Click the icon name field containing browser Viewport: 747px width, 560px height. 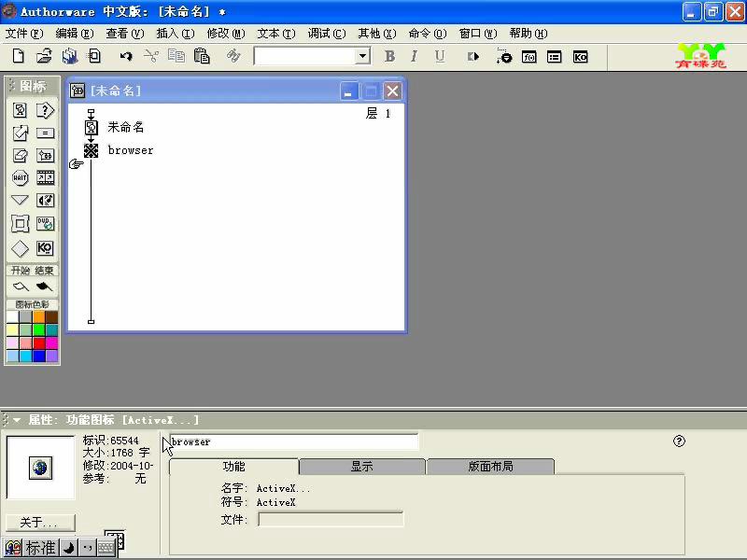(x=294, y=441)
